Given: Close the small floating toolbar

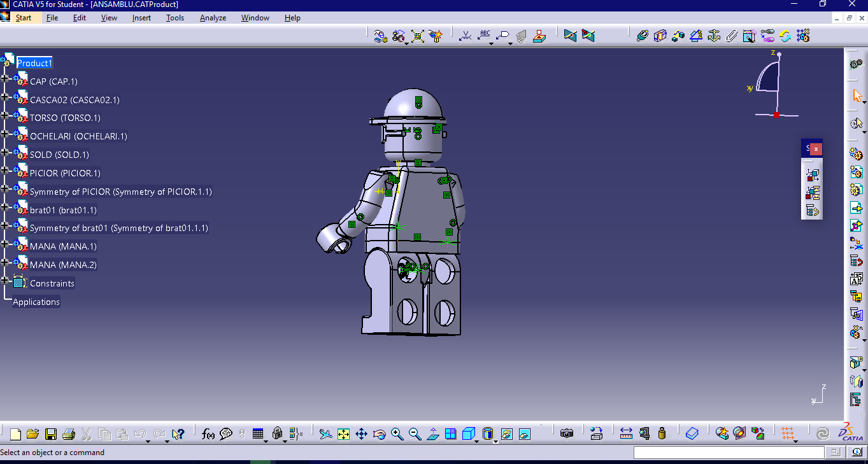Looking at the screenshot, I should pyautogui.click(x=816, y=149).
